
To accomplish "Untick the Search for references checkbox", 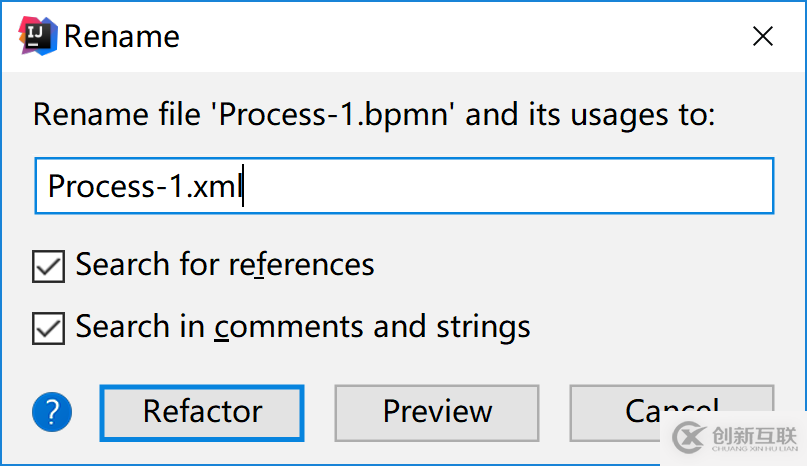I will [x=49, y=266].
